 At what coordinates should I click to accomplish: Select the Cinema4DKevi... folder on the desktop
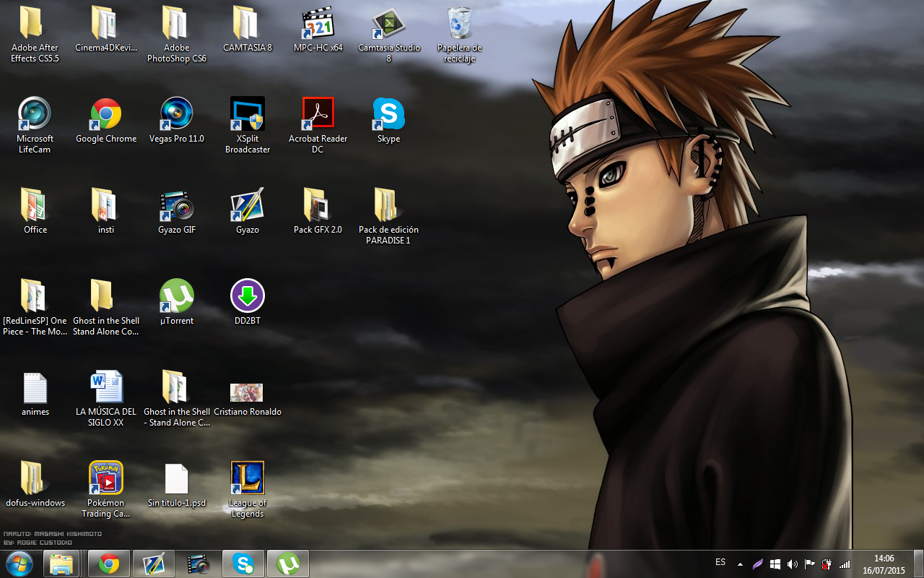(106, 29)
